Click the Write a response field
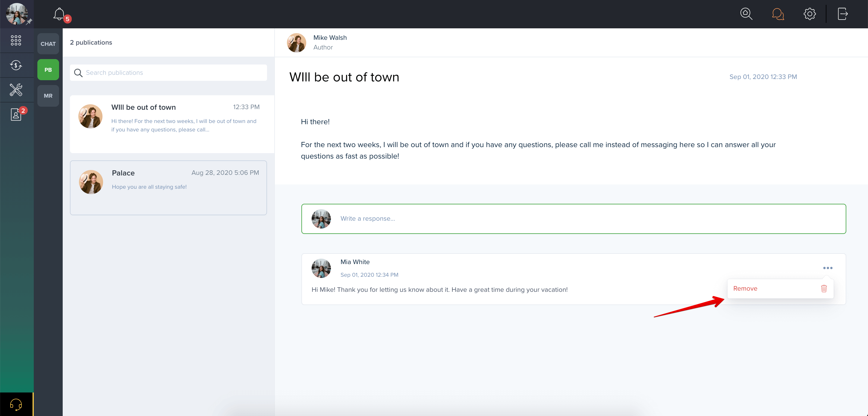 coord(574,219)
